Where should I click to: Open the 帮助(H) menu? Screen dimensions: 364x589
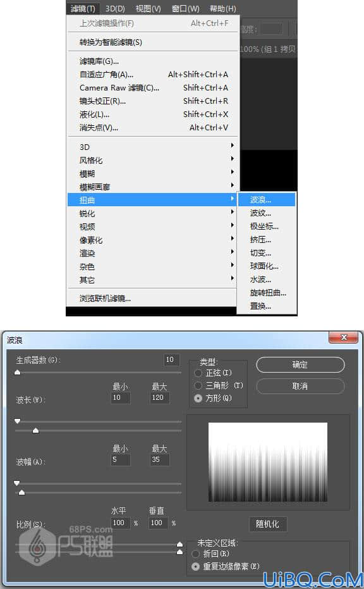[222, 8]
